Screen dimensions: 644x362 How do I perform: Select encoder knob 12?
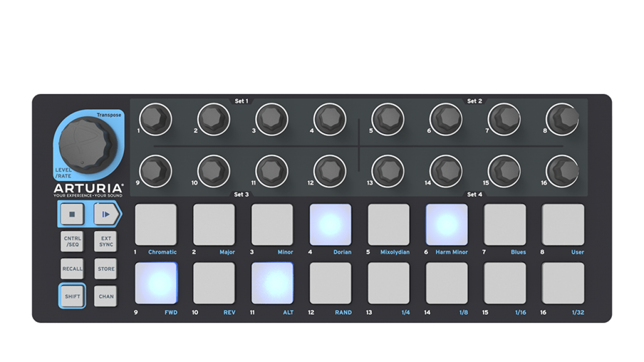[x=330, y=171]
